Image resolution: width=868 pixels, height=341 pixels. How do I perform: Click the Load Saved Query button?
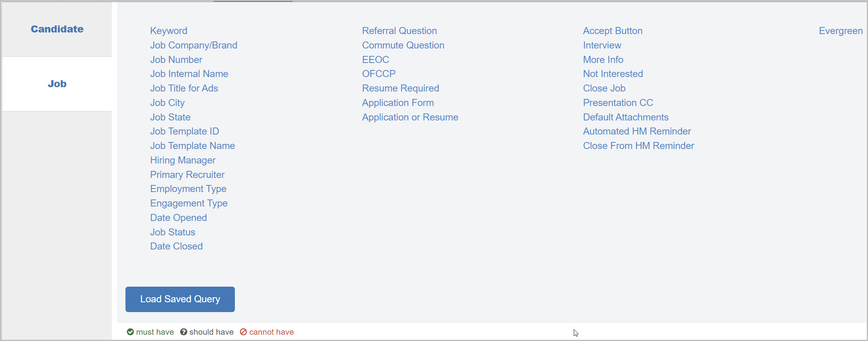(180, 299)
